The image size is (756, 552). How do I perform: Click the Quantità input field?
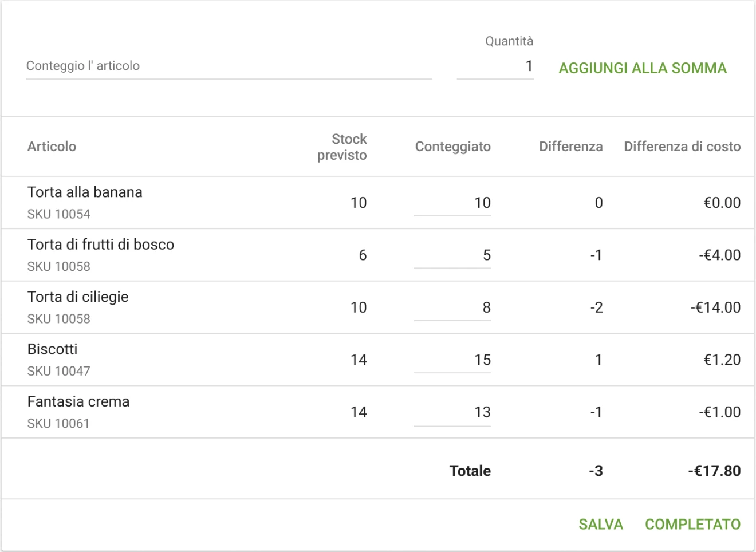pyautogui.click(x=495, y=66)
